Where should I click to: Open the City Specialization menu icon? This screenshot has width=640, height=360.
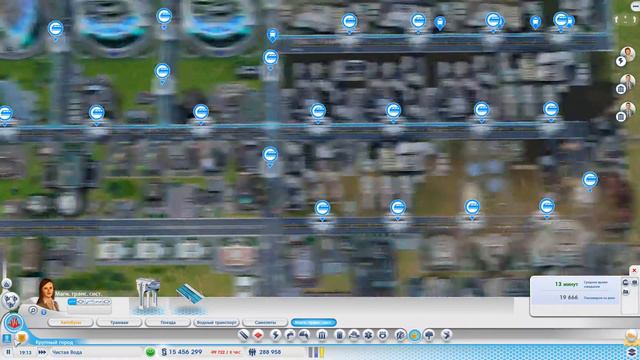[x=447, y=335]
